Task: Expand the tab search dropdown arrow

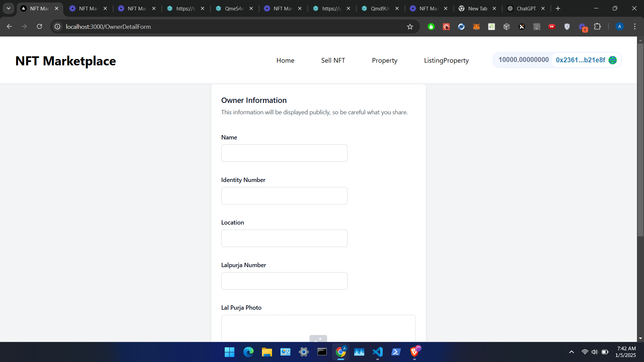Action: (x=8, y=8)
